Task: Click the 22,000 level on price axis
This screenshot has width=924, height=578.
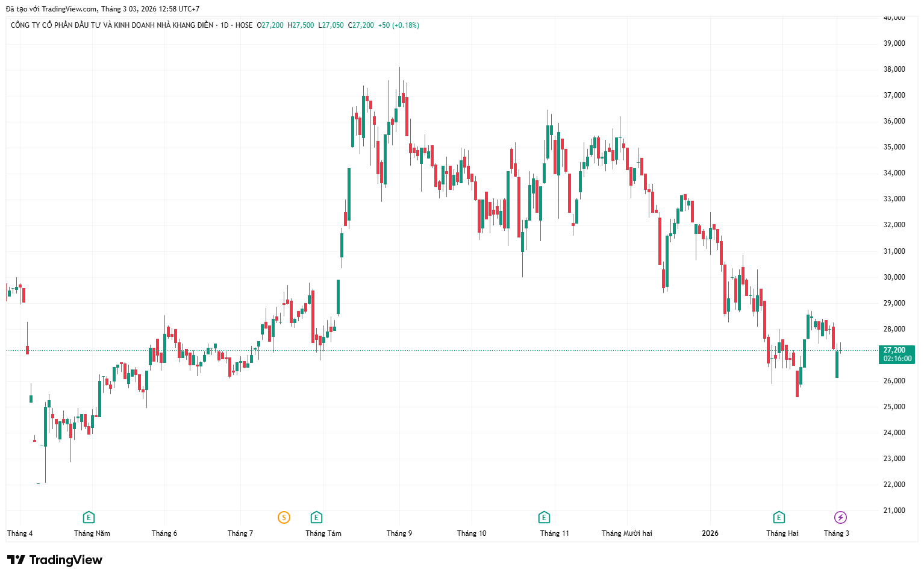Action: [x=894, y=485]
